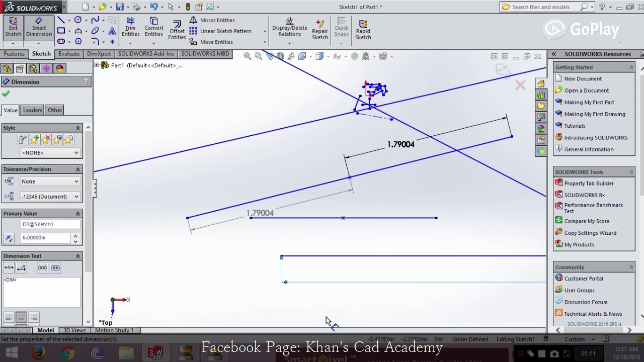Click the Print icon
Screen dimensions: 644x362
click(136, 7)
